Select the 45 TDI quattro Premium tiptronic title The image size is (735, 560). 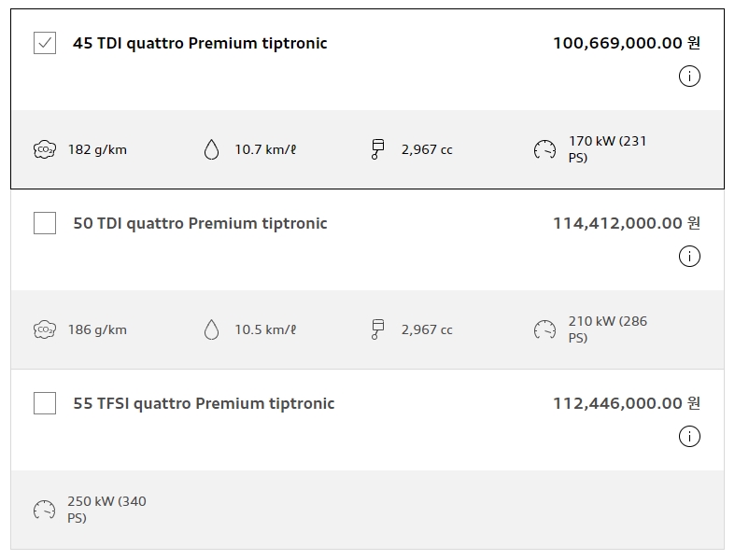click(x=200, y=43)
